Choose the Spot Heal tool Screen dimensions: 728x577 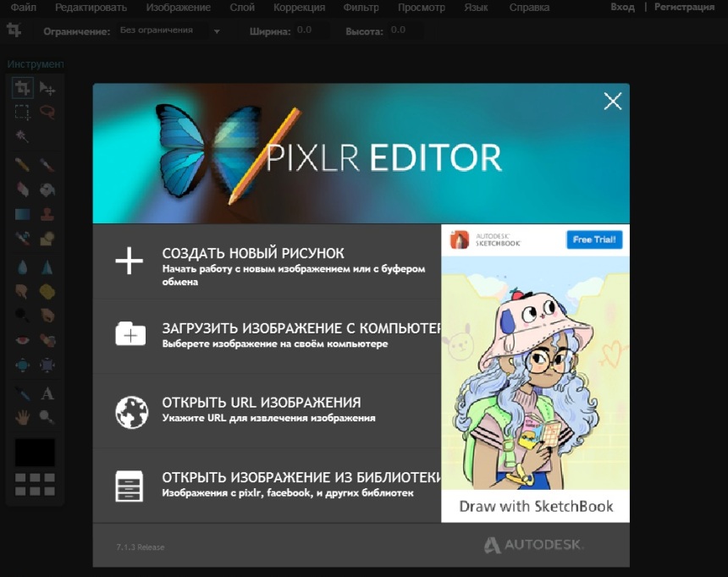pos(47,340)
